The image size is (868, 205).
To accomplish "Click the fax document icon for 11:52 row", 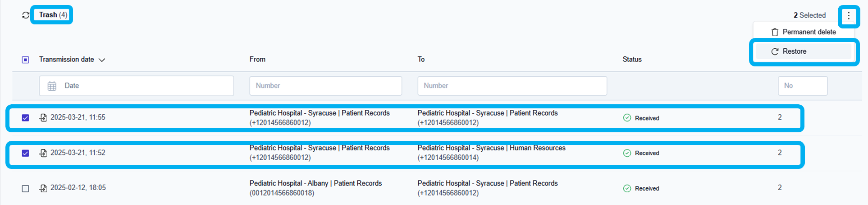I will coord(43,153).
